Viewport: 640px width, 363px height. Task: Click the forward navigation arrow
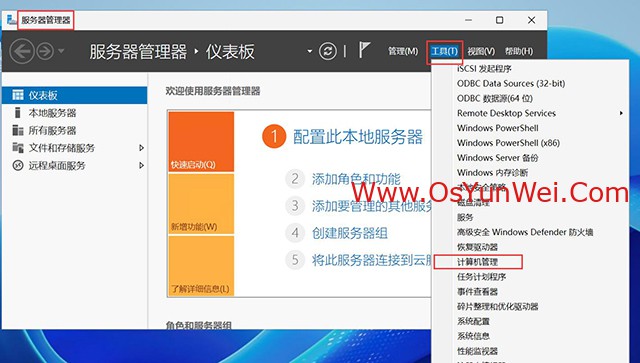[45, 51]
